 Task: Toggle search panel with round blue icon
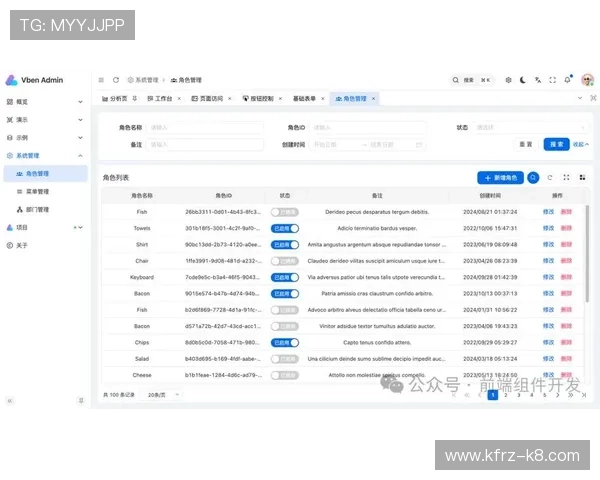[533, 178]
